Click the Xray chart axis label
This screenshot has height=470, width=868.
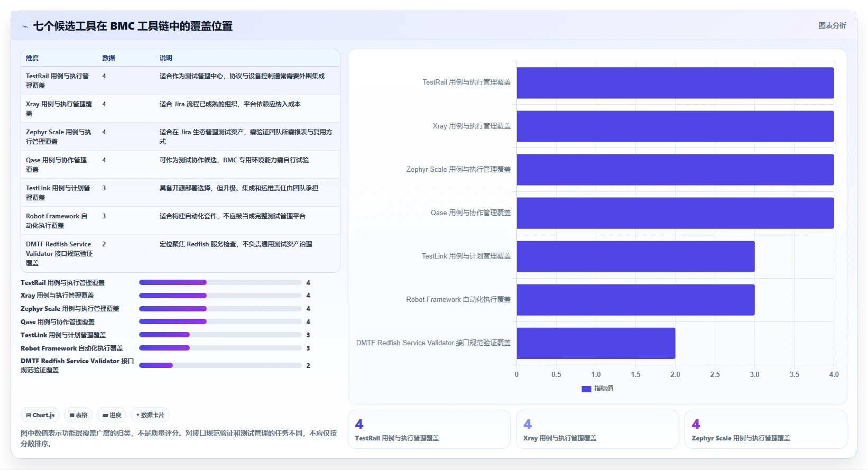click(x=472, y=126)
